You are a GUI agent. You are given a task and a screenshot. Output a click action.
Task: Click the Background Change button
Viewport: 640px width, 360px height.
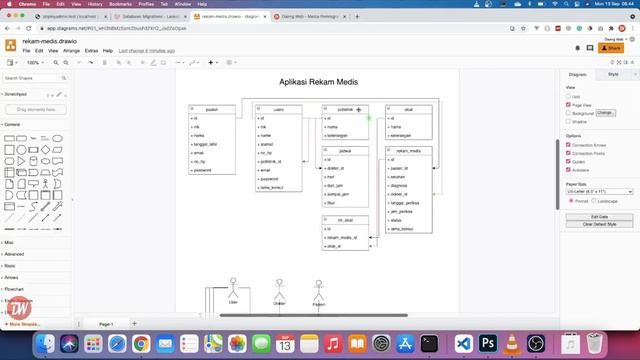[x=606, y=113]
